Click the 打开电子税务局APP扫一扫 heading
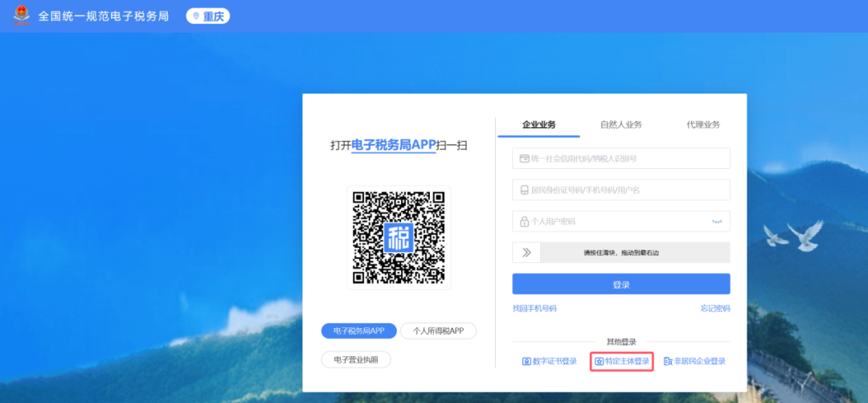This screenshot has height=403, width=868. tap(399, 146)
